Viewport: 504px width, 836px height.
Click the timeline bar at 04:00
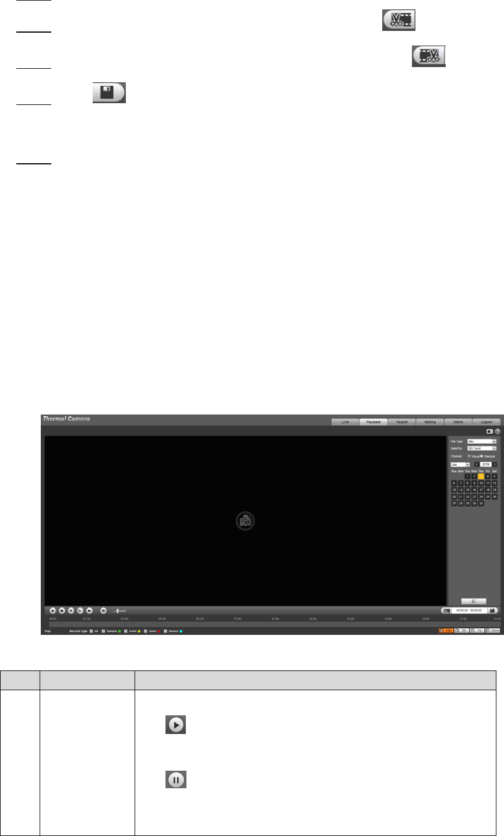(x=124, y=624)
